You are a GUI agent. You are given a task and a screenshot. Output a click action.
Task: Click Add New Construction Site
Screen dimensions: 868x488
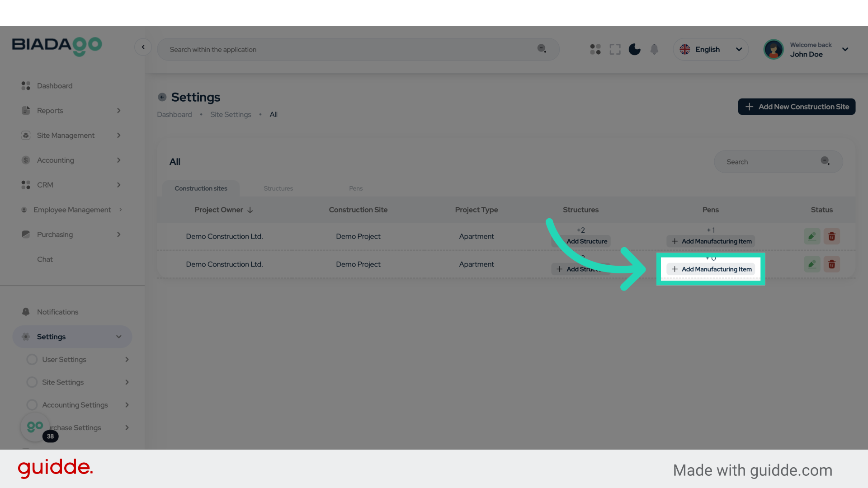(x=796, y=107)
